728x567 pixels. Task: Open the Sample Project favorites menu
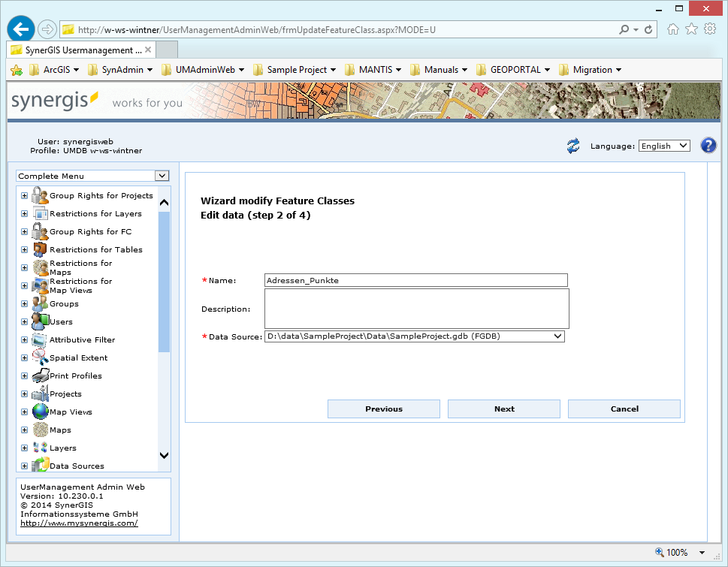[294, 69]
